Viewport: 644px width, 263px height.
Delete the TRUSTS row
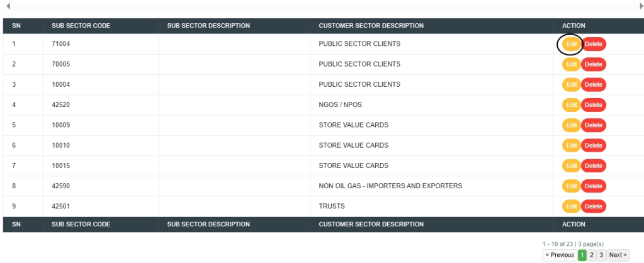[x=594, y=206]
